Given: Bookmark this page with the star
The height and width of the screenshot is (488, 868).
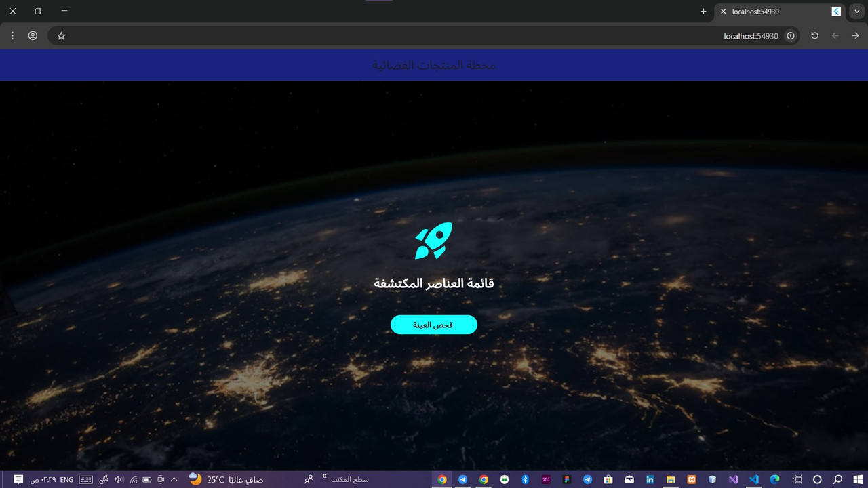Looking at the screenshot, I should tap(61, 35).
